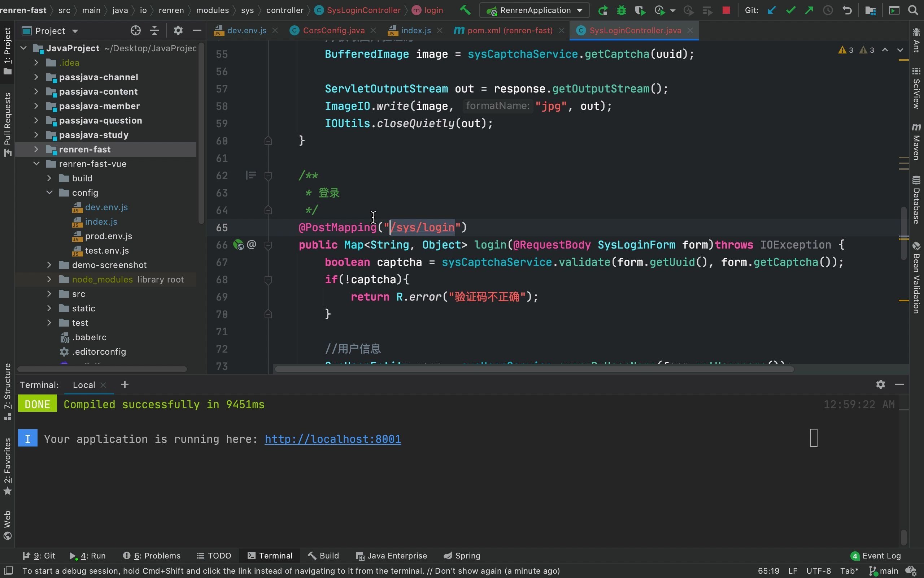924x578 pixels.
Task: Click the main Git branch widget
Action: 883,571
